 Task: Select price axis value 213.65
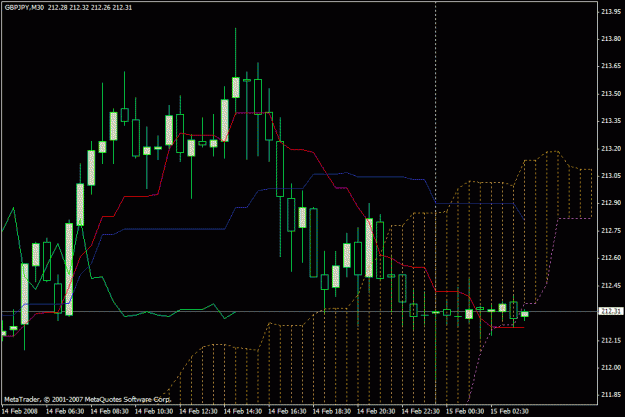(x=611, y=66)
